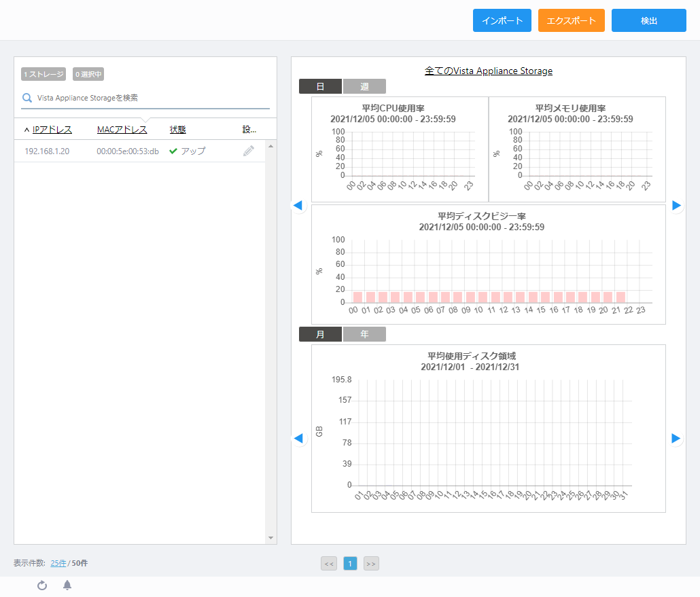The width and height of the screenshot is (700, 597).
Task: Select the 日 (day) view tab
Action: (x=320, y=86)
